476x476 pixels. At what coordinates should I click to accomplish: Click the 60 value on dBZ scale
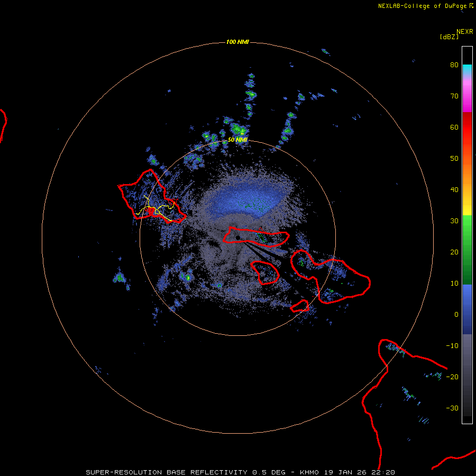(x=454, y=127)
